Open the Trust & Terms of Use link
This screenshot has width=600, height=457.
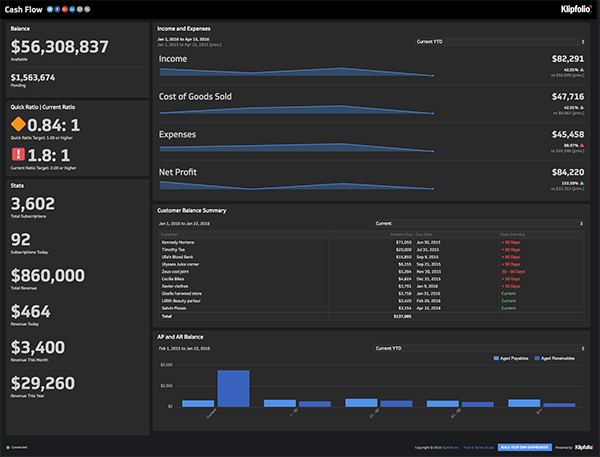[478, 447]
